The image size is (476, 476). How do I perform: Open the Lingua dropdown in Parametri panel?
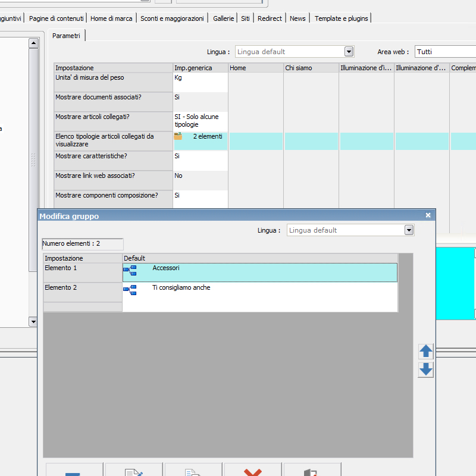[349, 52]
